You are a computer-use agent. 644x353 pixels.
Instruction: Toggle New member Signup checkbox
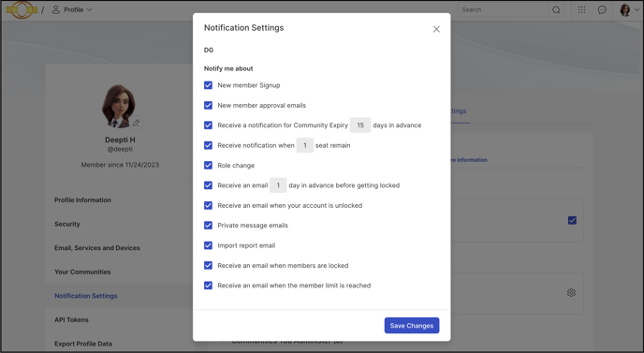click(208, 85)
